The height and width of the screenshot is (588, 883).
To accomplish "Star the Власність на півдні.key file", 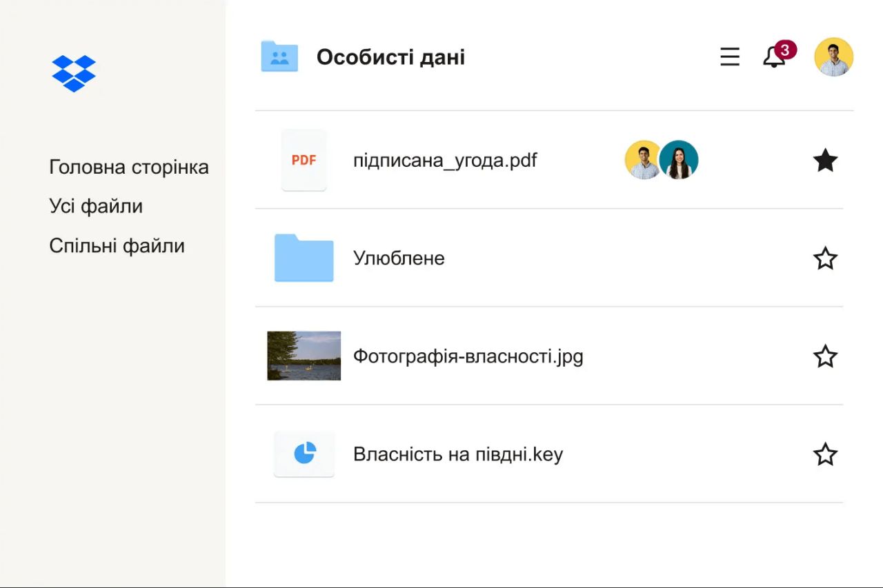I will 825,454.
